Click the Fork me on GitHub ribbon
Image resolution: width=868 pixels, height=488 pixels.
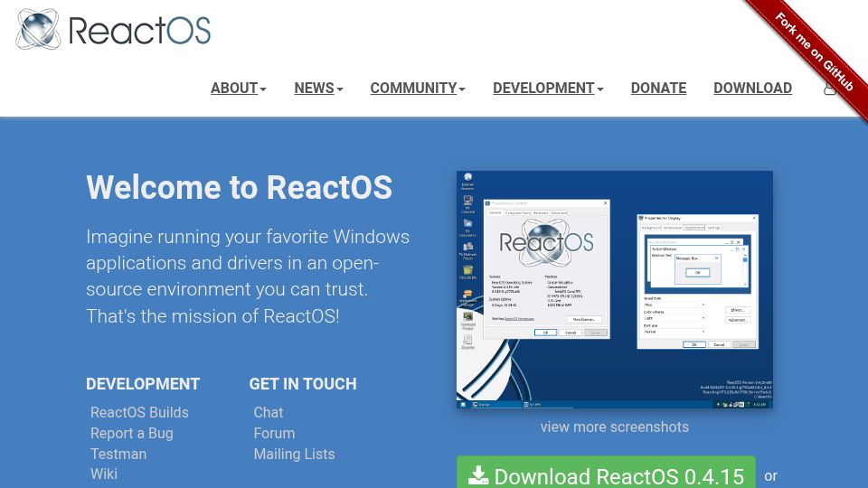pyautogui.click(x=814, y=52)
